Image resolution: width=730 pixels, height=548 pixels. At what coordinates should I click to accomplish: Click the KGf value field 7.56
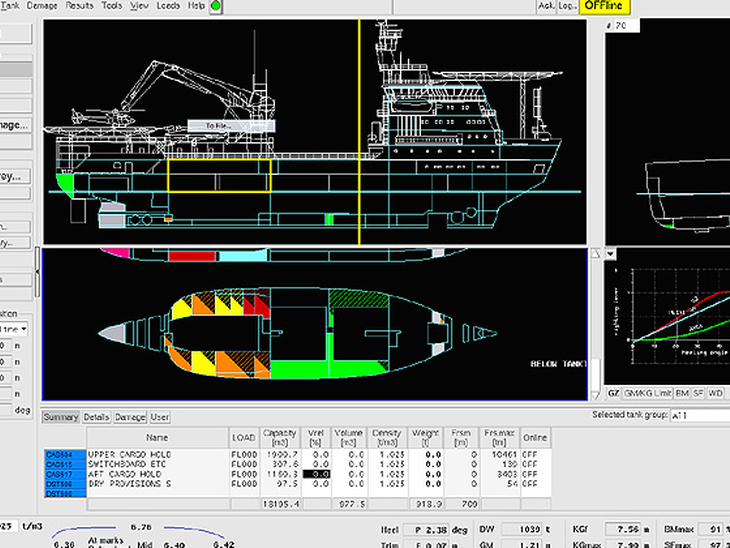pyautogui.click(x=623, y=530)
